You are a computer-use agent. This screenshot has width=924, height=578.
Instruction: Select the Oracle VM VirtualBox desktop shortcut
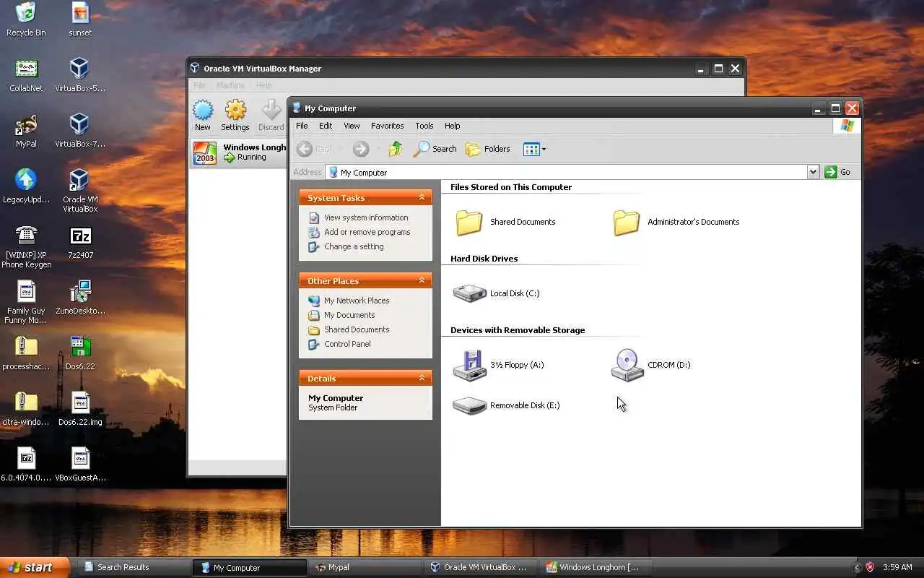80,191
